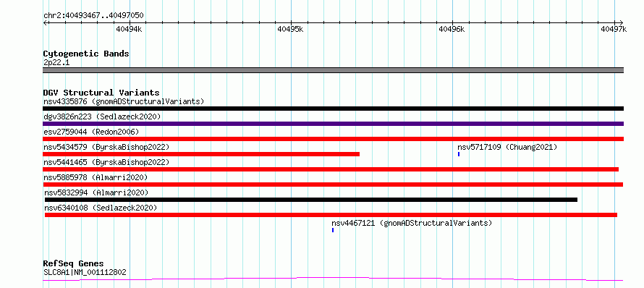Select the dgv3826n223 purple variant bar
Screen dimensions: 644x288
click(x=333, y=124)
